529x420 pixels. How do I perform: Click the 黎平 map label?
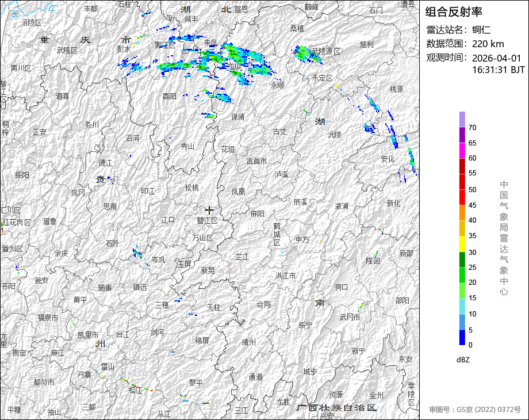tap(195, 383)
